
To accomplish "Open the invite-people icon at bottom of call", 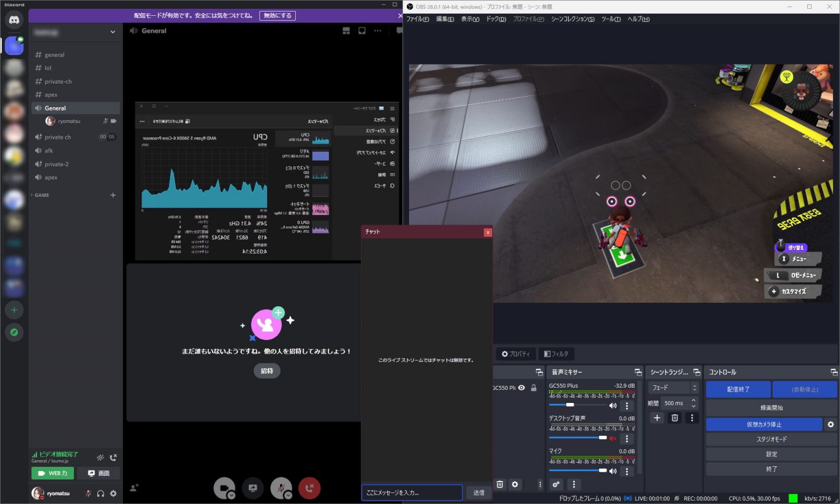I will pyautogui.click(x=134, y=488).
